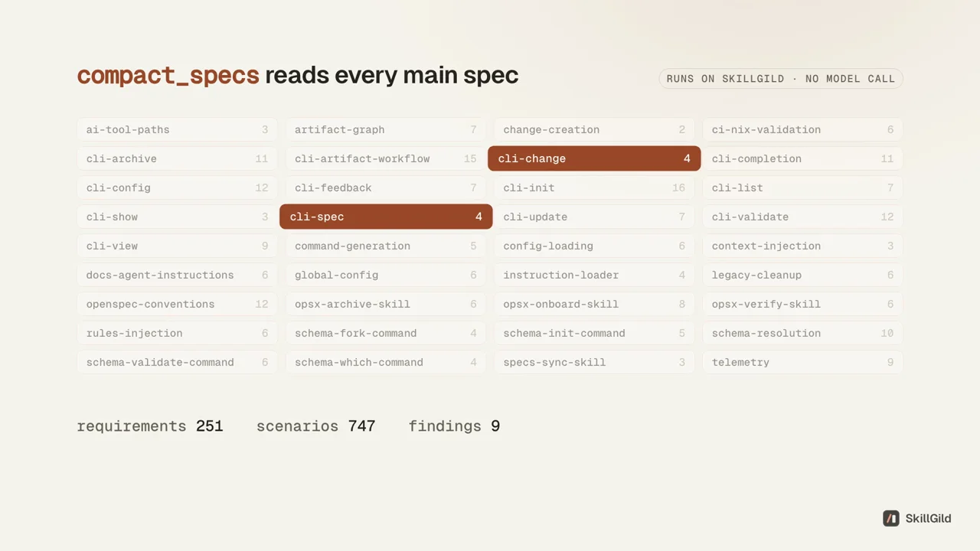Click schema-fork-command entry
Screen dimensions: 980x551
386,333
